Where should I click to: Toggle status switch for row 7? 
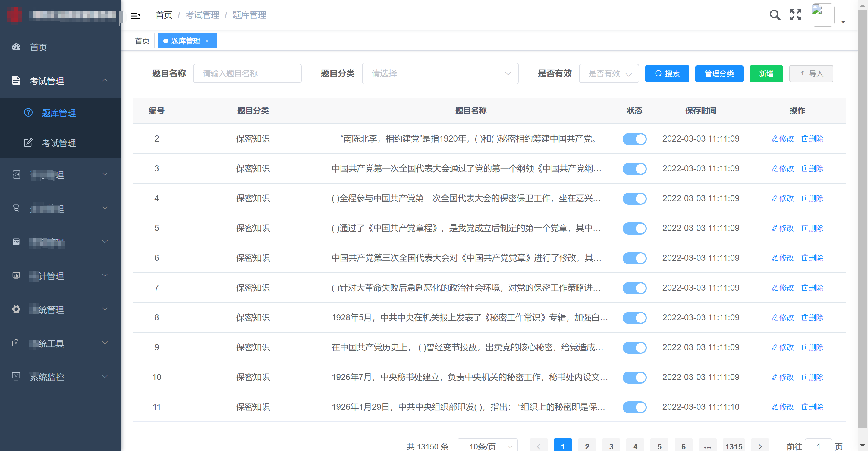click(x=634, y=288)
